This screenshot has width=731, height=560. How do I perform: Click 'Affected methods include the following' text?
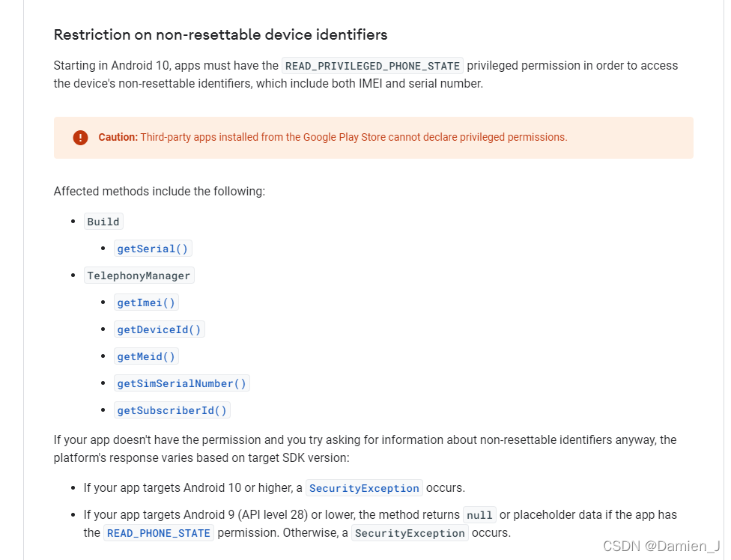click(160, 192)
